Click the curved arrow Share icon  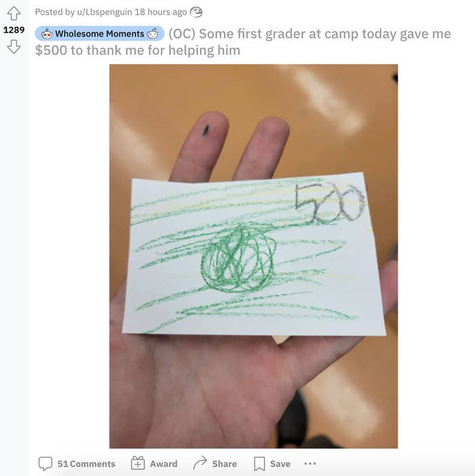200,463
